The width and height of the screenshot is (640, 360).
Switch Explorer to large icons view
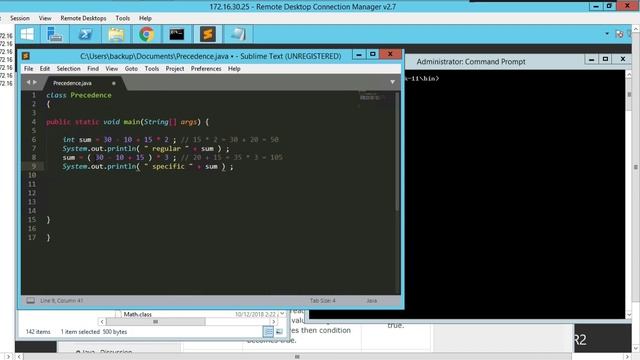pyautogui.click(x=279, y=332)
